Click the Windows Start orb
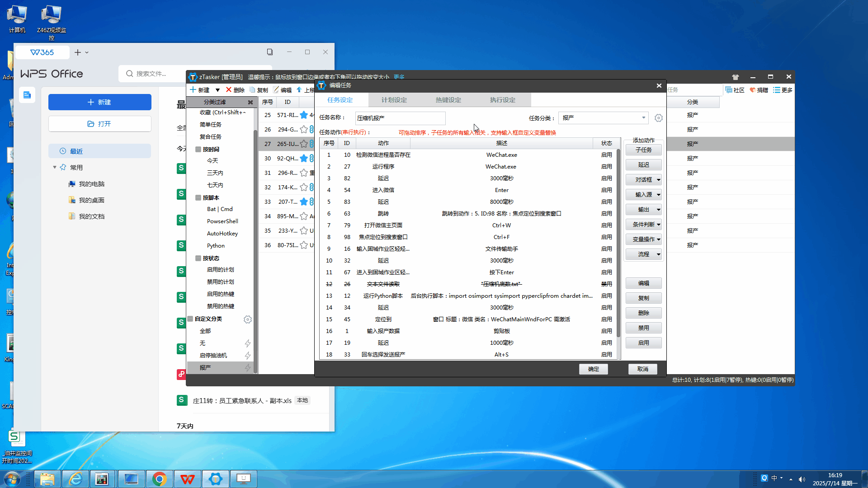 (x=12, y=479)
